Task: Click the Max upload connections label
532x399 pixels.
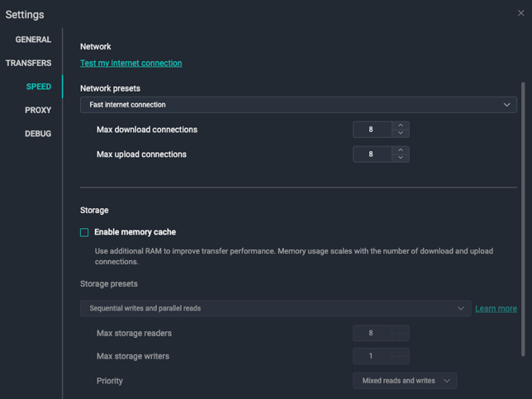Action: pos(141,154)
